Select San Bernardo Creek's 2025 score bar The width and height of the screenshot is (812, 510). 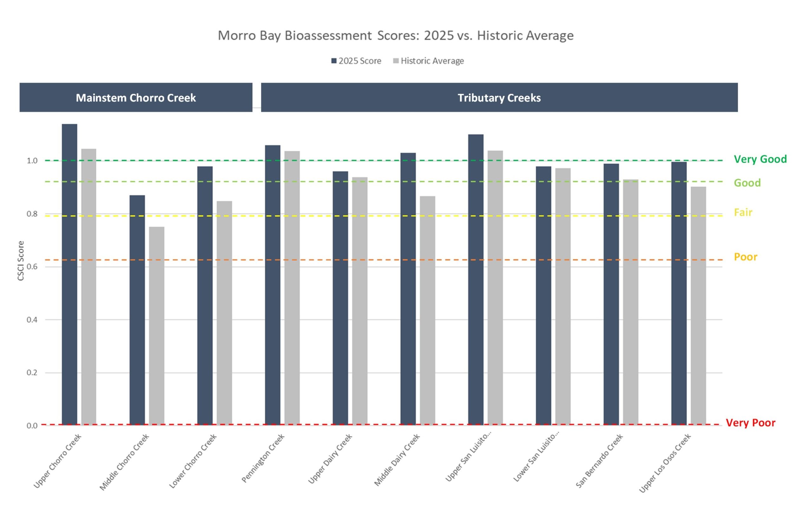(611, 294)
